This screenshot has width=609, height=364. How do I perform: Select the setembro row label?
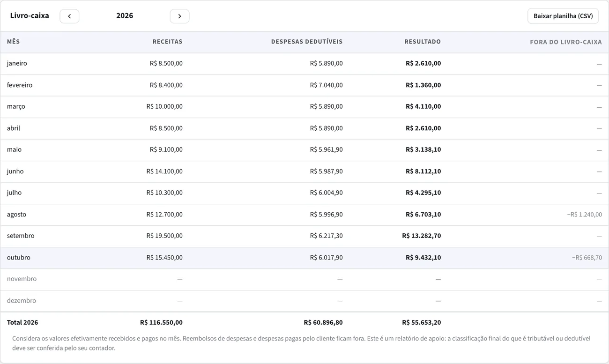pyautogui.click(x=21, y=236)
